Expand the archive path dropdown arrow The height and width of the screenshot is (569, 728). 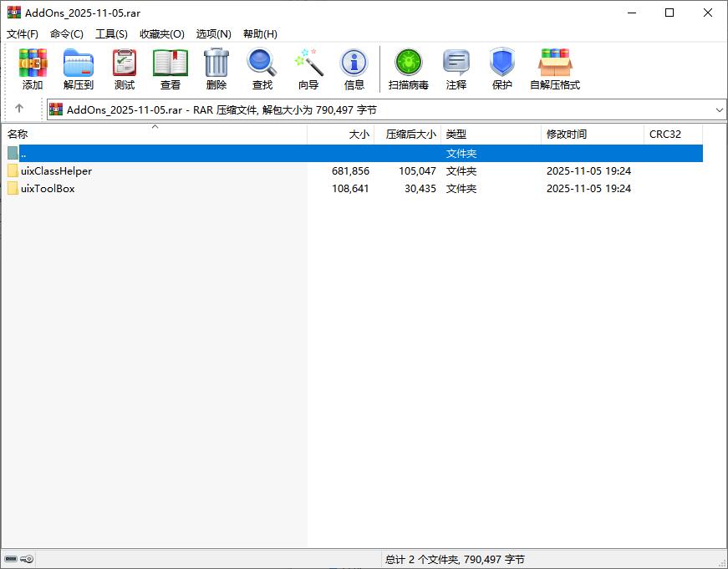pyautogui.click(x=720, y=109)
